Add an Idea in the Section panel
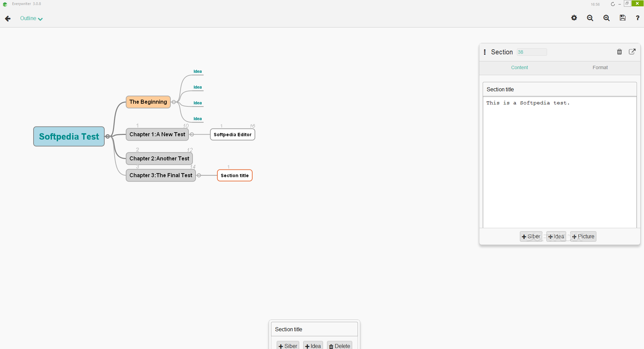The height and width of the screenshot is (349, 644). 556,237
